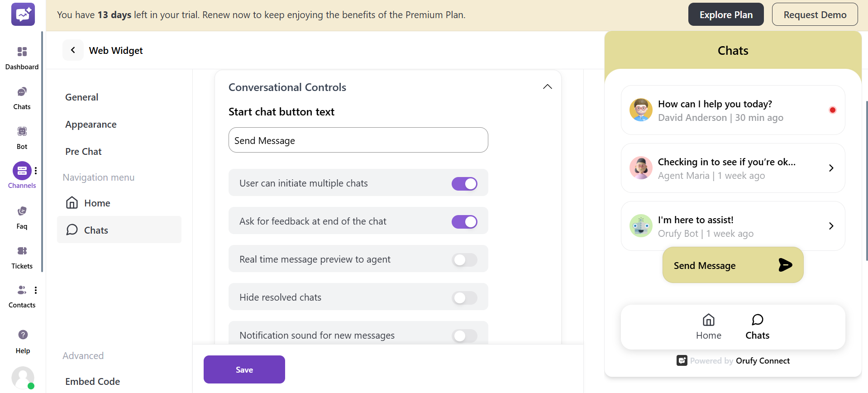Select the Chats icon in the sidebar
The height and width of the screenshot is (393, 868).
[x=22, y=96]
